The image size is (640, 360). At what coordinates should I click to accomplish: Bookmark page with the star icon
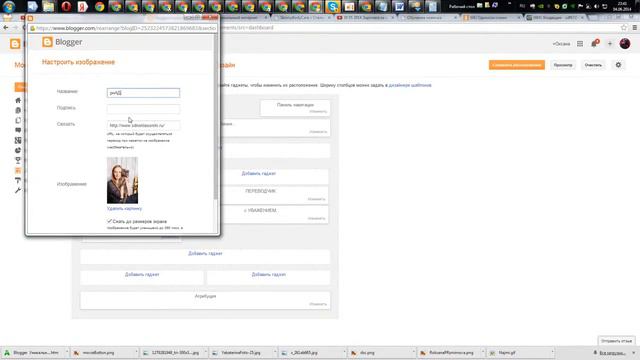[624, 28]
